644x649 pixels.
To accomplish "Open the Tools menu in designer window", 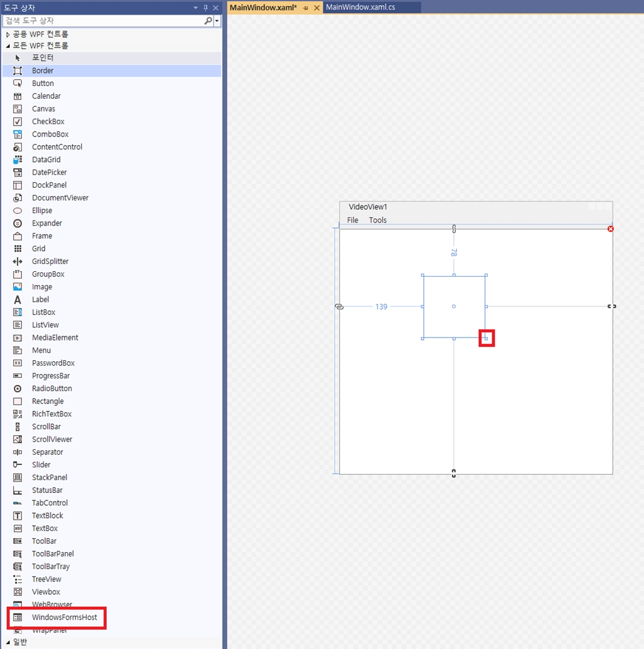I will coord(377,220).
